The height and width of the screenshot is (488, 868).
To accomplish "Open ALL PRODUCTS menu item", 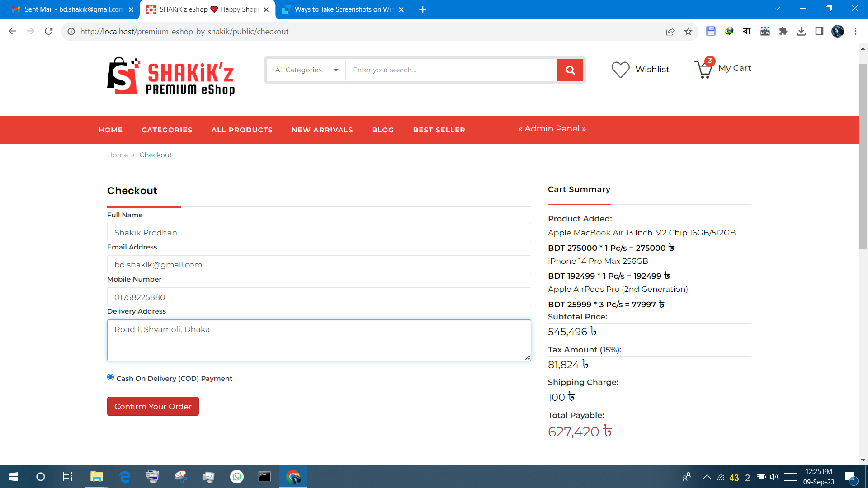I will pyautogui.click(x=242, y=130).
